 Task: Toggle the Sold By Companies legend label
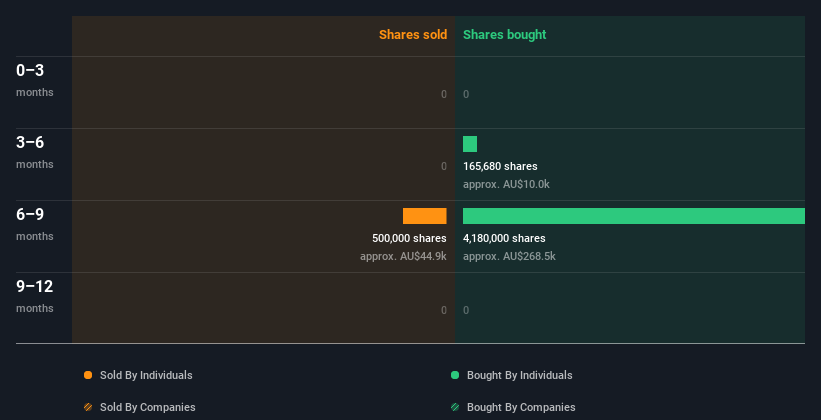click(x=148, y=407)
